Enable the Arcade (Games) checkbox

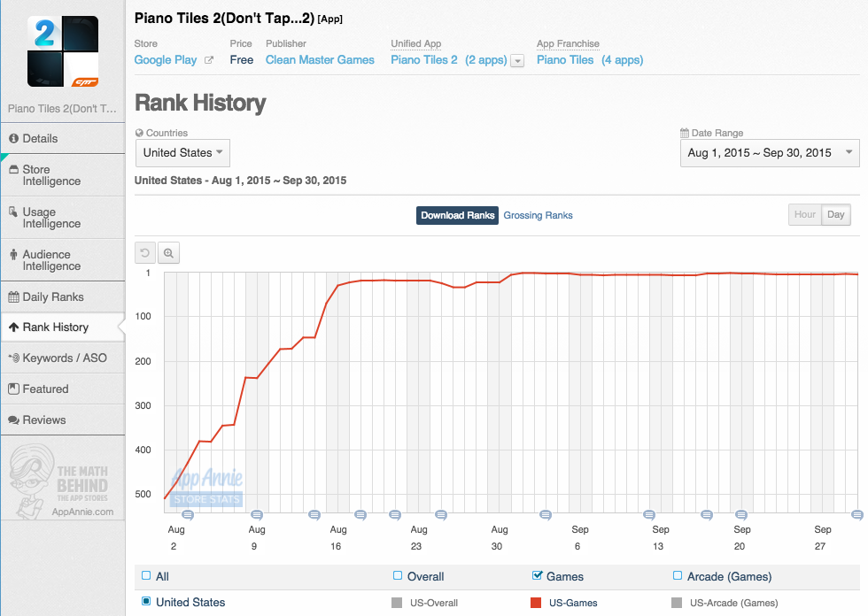678,575
